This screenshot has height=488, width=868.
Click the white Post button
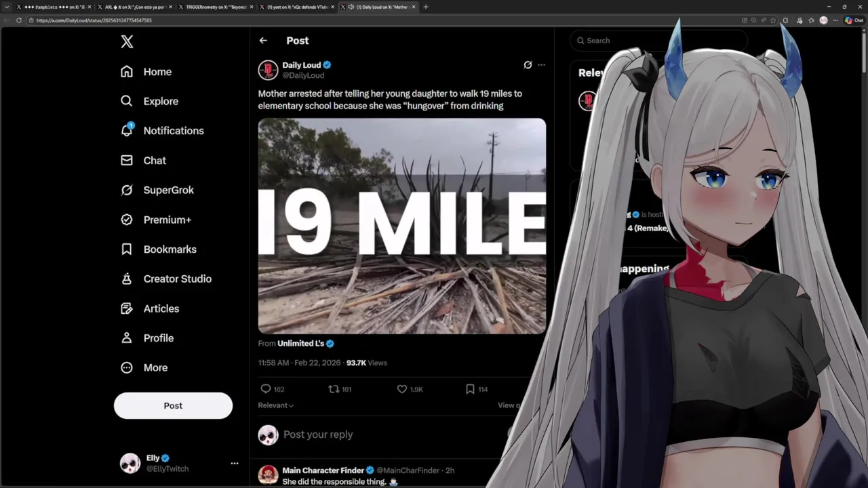(x=173, y=405)
